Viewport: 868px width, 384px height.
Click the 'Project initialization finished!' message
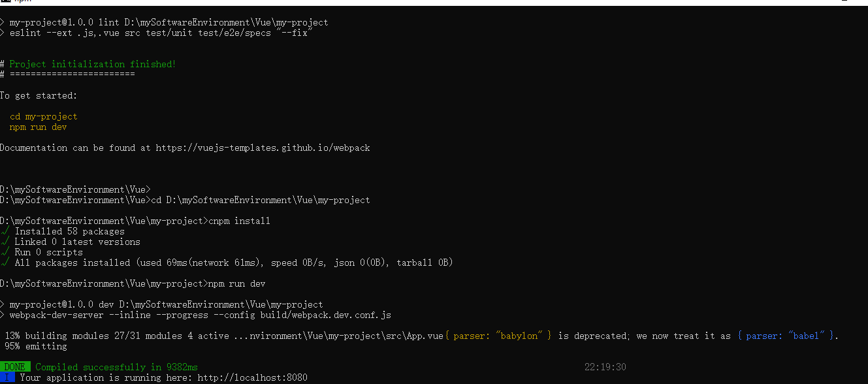pyautogui.click(x=92, y=64)
